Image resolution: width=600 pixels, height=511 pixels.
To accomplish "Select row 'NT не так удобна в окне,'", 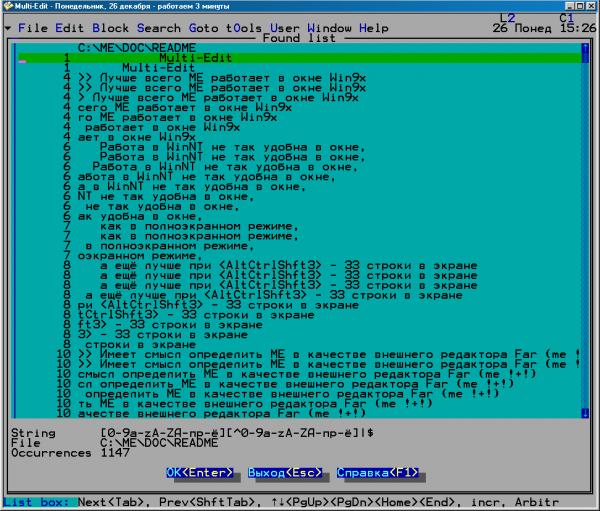I will coord(299,197).
